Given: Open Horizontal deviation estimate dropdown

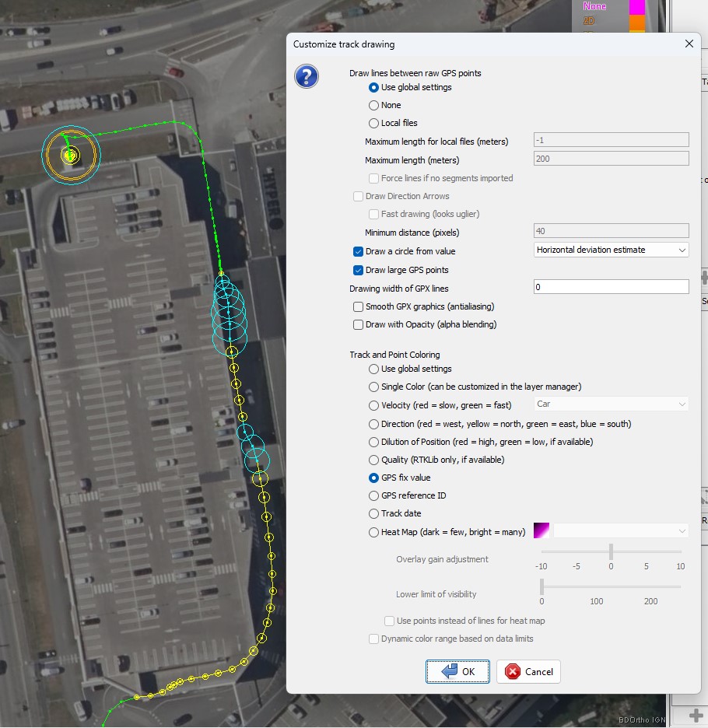Looking at the screenshot, I should click(x=612, y=250).
